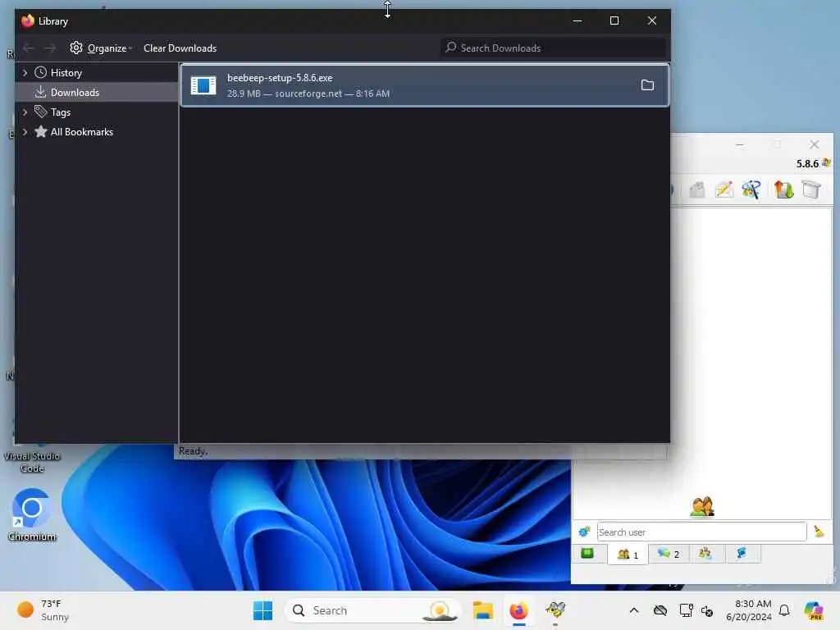Show hidden icons in system tray
Viewport: 840px width, 630px height.
coord(634,610)
